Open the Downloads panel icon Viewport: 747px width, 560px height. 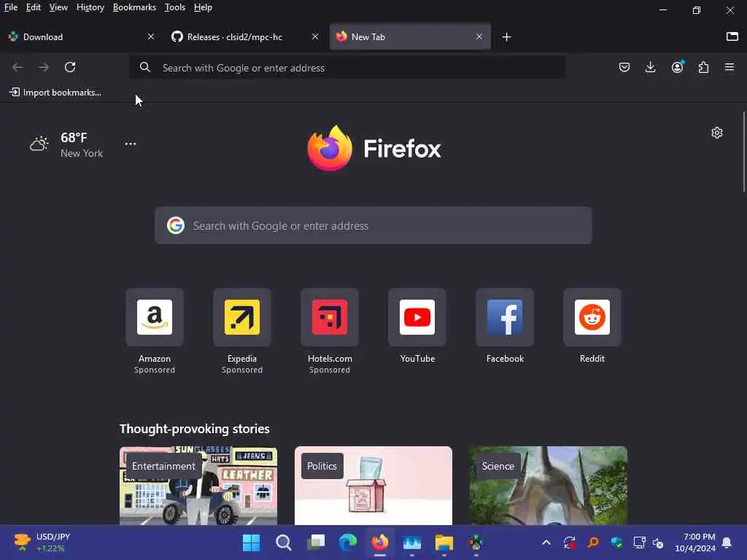click(x=650, y=67)
